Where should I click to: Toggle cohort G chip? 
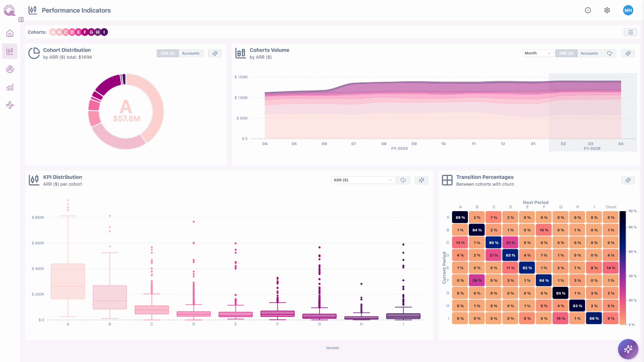pos(91,32)
